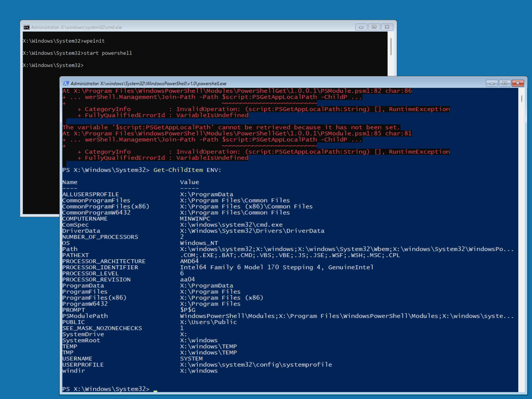Click the PSModulePath variable name
The height and width of the screenshot is (399, 532).
[x=85, y=316]
